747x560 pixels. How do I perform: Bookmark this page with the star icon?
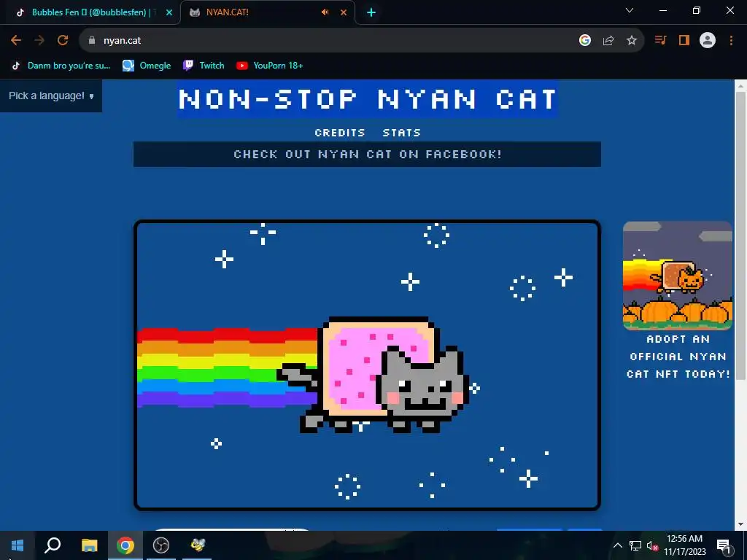click(632, 41)
